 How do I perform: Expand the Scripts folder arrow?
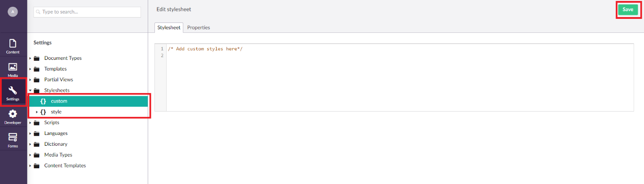[31, 123]
